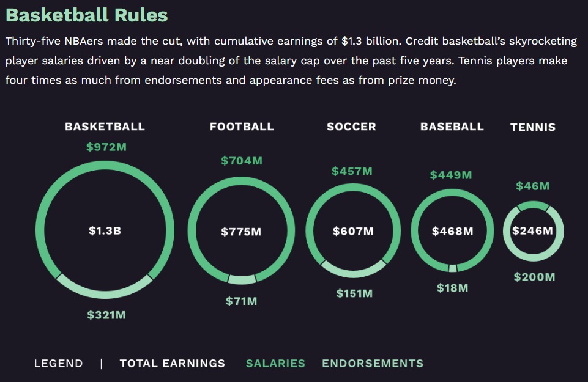588x382 pixels.
Task: Click the Tennis $246M donut center
Action: (x=533, y=231)
